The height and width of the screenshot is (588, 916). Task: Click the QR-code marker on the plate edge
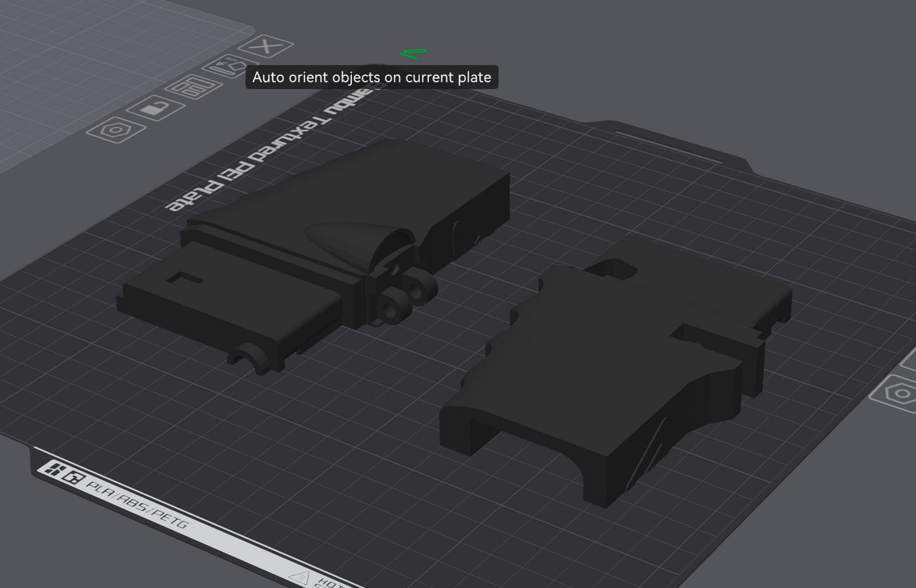pyautogui.click(x=74, y=477)
